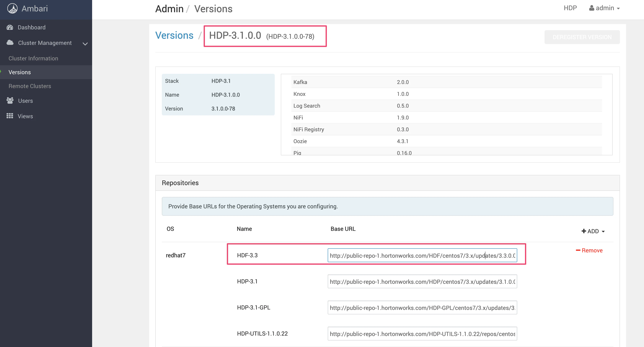
Task: Click the HDP cluster link in header
Action: (570, 8)
